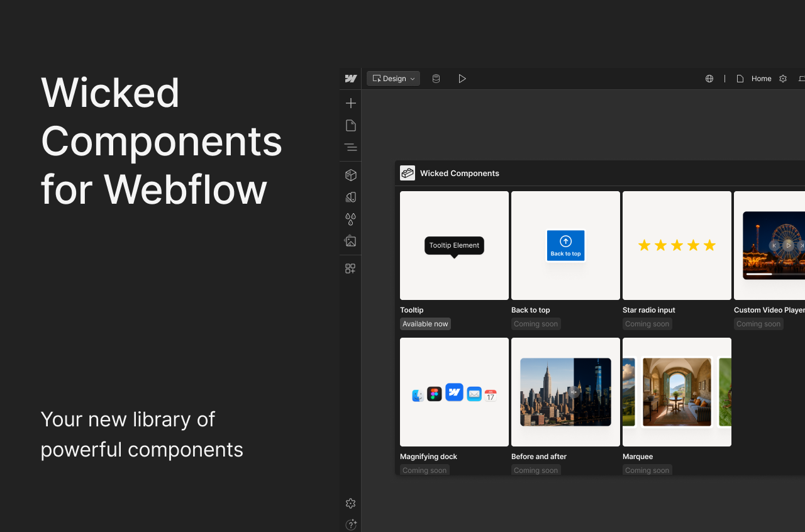Click Coming soon under Custom Video Player
Viewport: 805px width, 532px height.
tap(758, 324)
